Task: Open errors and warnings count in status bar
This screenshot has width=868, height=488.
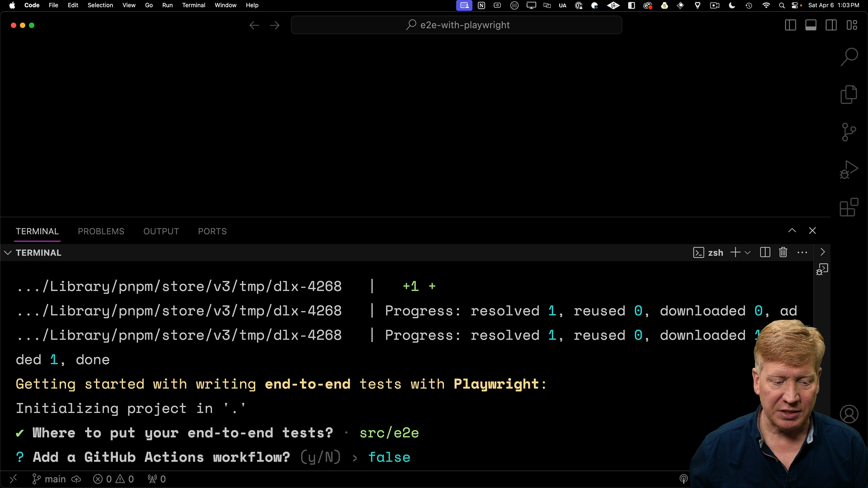Action: (x=113, y=479)
